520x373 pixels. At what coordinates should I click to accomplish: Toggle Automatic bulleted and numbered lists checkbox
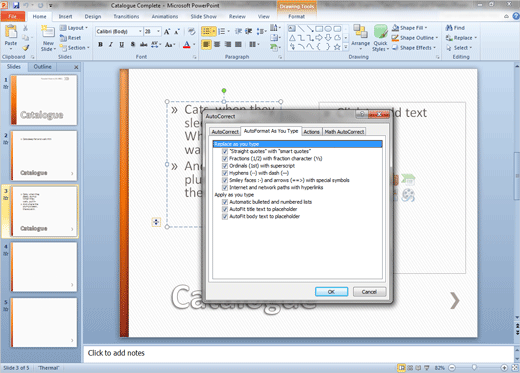(225, 202)
